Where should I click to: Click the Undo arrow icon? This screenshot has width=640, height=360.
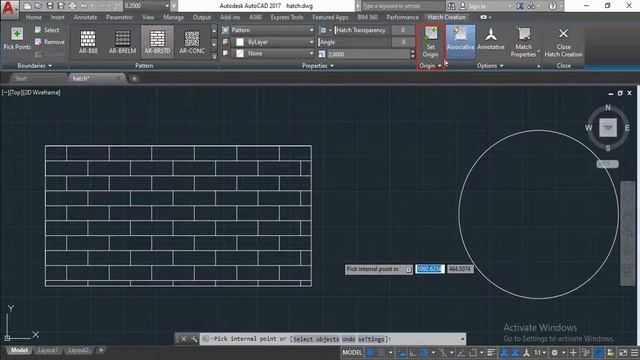84,6
